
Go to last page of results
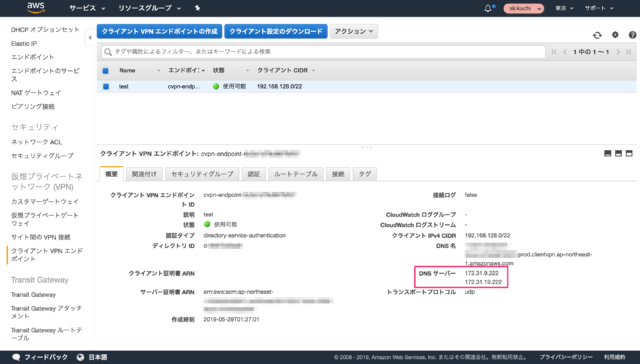pos(629,52)
